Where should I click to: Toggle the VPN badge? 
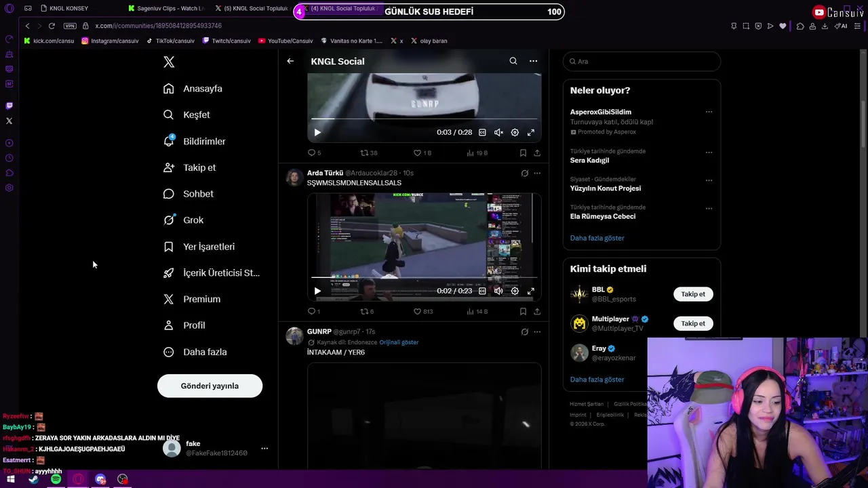point(70,26)
